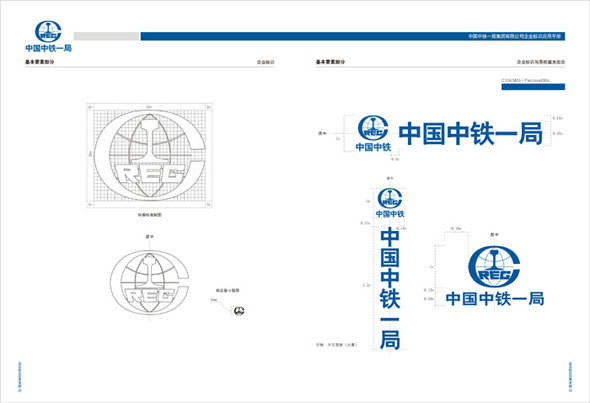590x403 pixels.
Task: Select the right page 基本要素部分 heading
Action: [330, 62]
